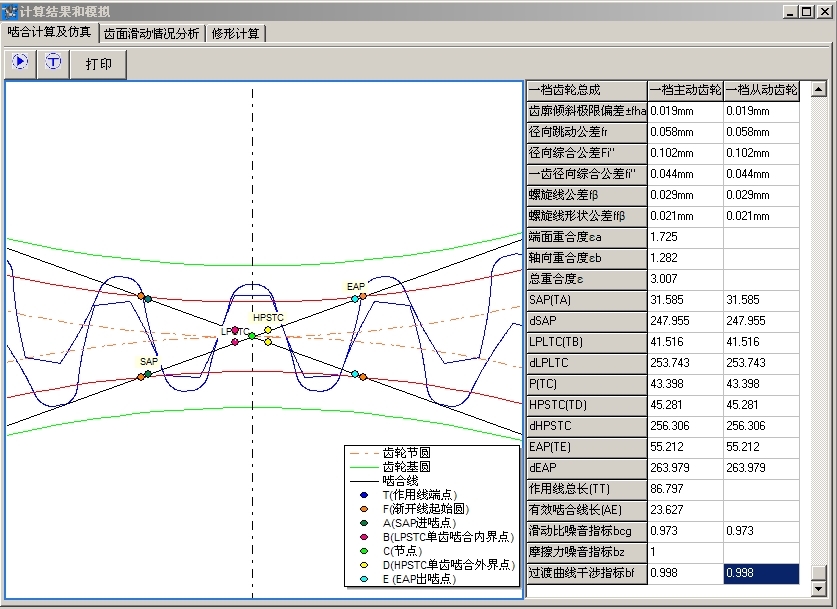Select the highlighted 0.998 cell

(x=761, y=573)
